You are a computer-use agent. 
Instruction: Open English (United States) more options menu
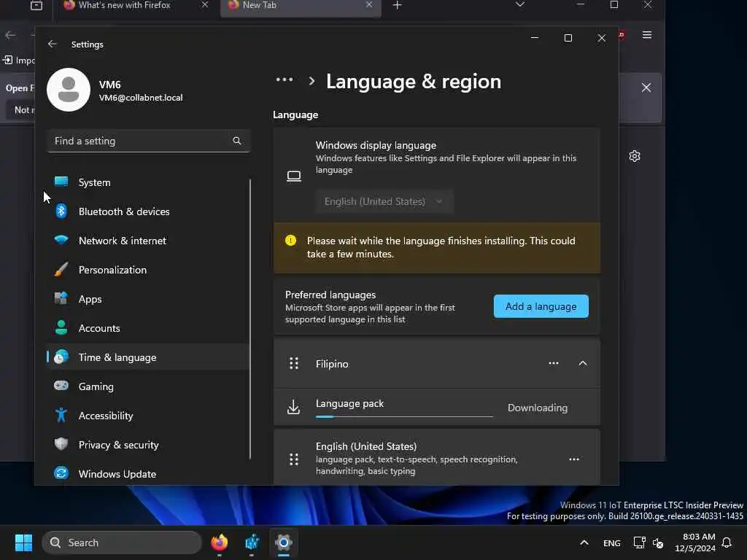(574, 459)
